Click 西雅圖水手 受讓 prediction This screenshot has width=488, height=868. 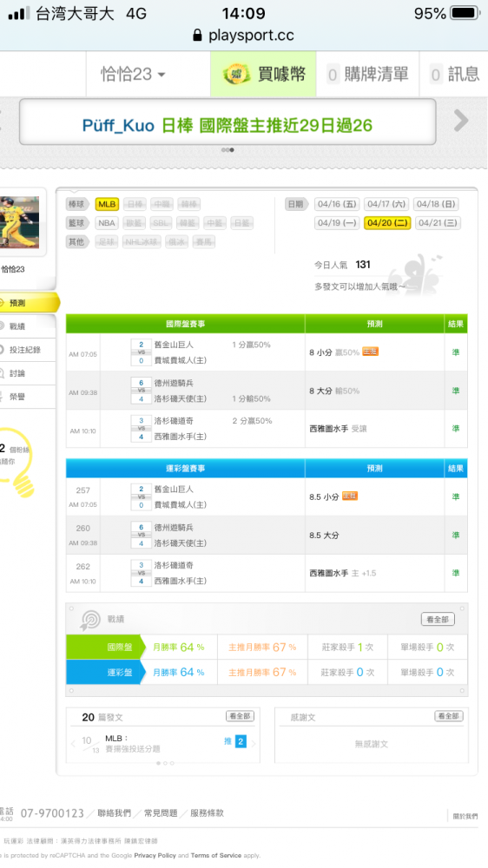point(338,429)
